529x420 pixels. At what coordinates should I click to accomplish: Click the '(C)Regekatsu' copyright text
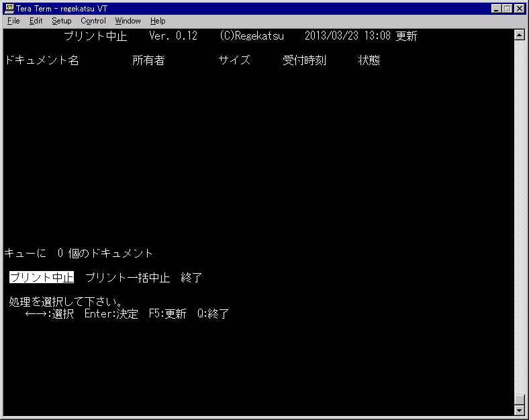click(x=252, y=36)
